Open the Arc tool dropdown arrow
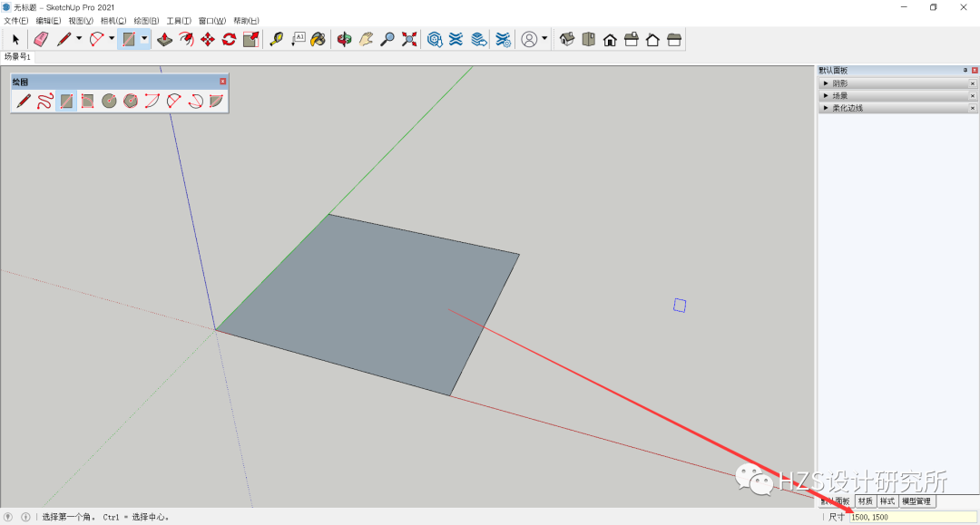Image resolution: width=980 pixels, height=525 pixels. (110, 39)
